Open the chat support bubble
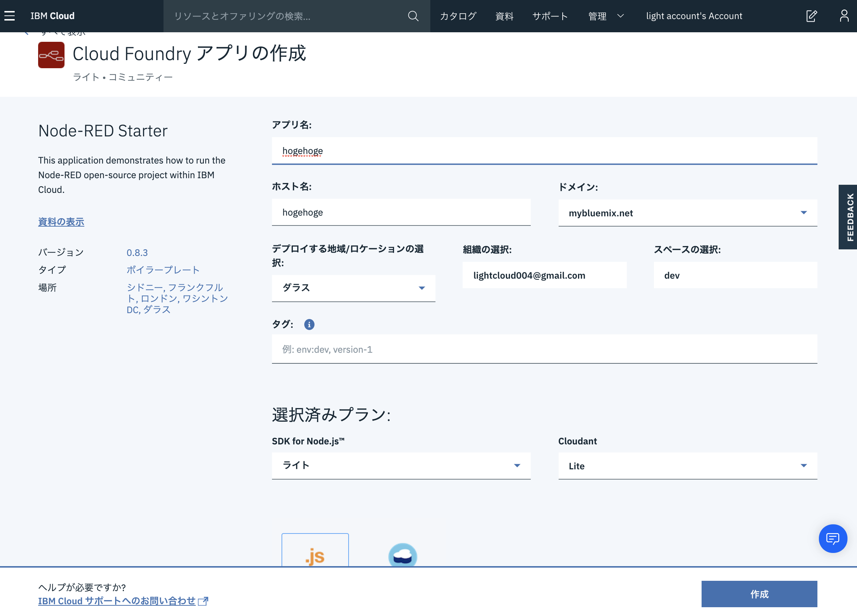Screen dimensions: 857x616 pos(833,538)
